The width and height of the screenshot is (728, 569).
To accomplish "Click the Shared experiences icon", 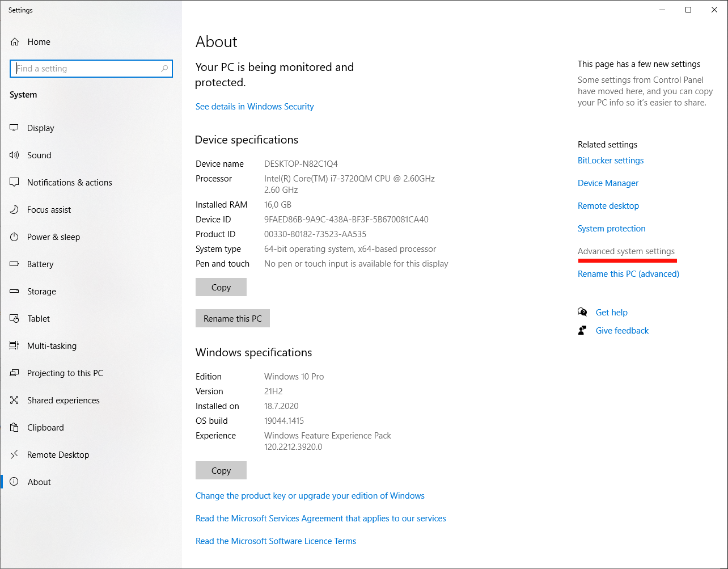I will click(x=14, y=400).
